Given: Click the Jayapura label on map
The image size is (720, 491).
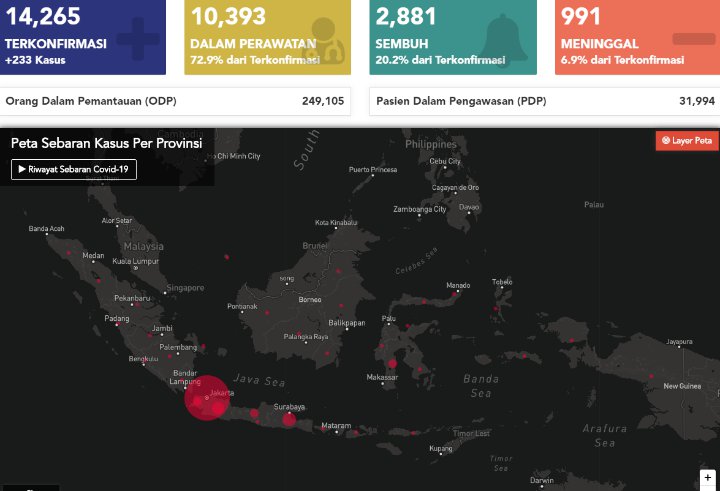Looking at the screenshot, I should pos(680,342).
